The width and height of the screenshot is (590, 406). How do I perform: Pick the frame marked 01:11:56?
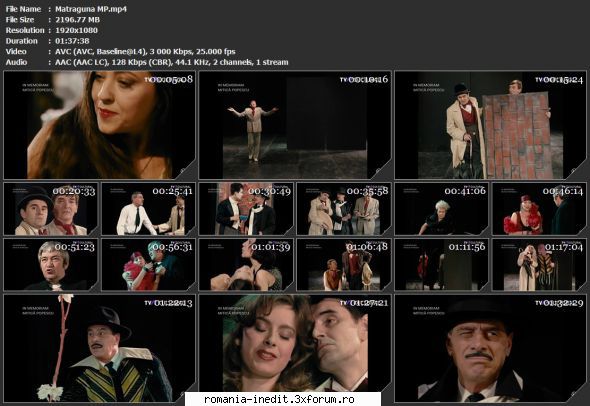(442, 265)
